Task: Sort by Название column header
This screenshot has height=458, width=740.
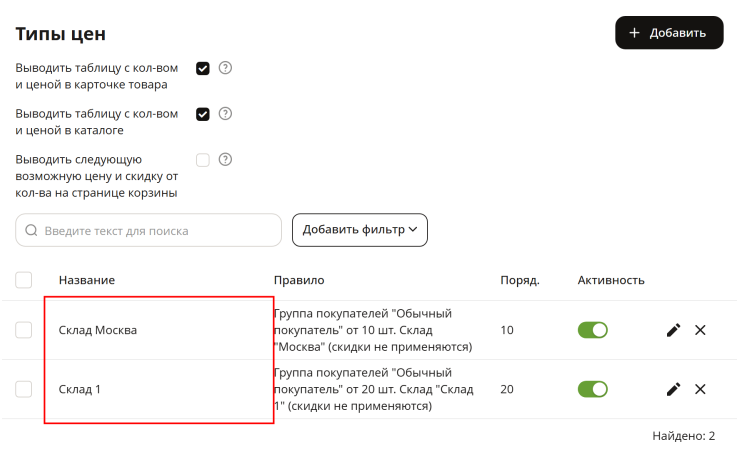Action: [87, 280]
